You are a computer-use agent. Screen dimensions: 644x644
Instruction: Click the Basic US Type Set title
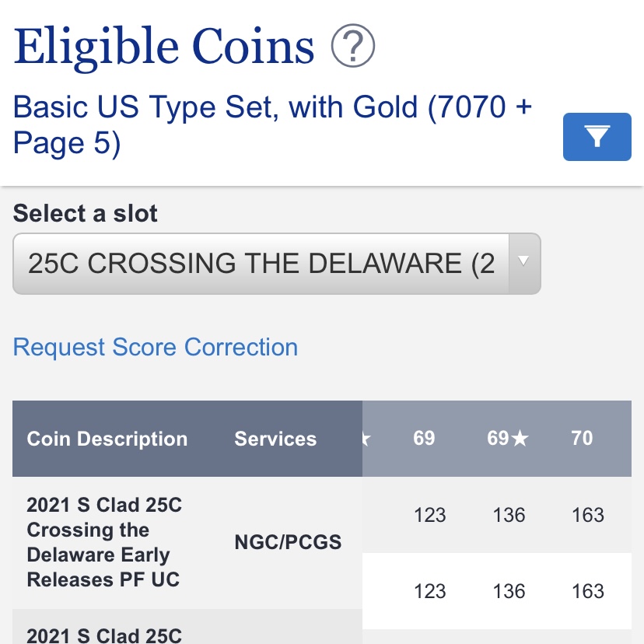(x=272, y=124)
